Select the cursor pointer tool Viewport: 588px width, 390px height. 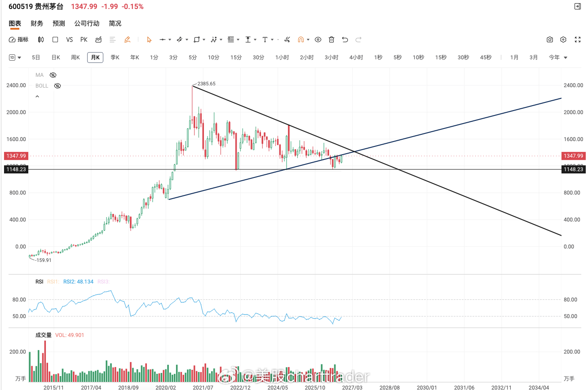[149, 40]
